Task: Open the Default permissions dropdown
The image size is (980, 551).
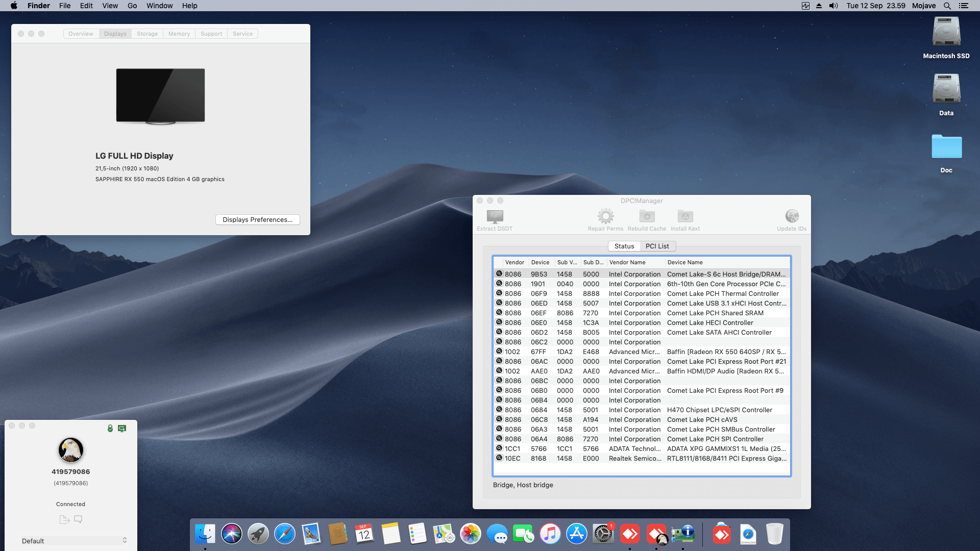Action: pos(74,541)
